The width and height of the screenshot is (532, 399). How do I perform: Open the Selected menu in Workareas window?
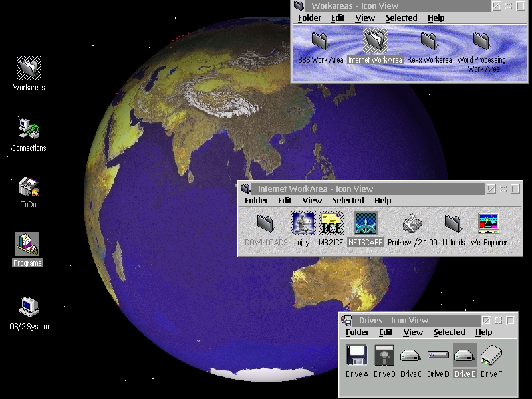pos(402,18)
